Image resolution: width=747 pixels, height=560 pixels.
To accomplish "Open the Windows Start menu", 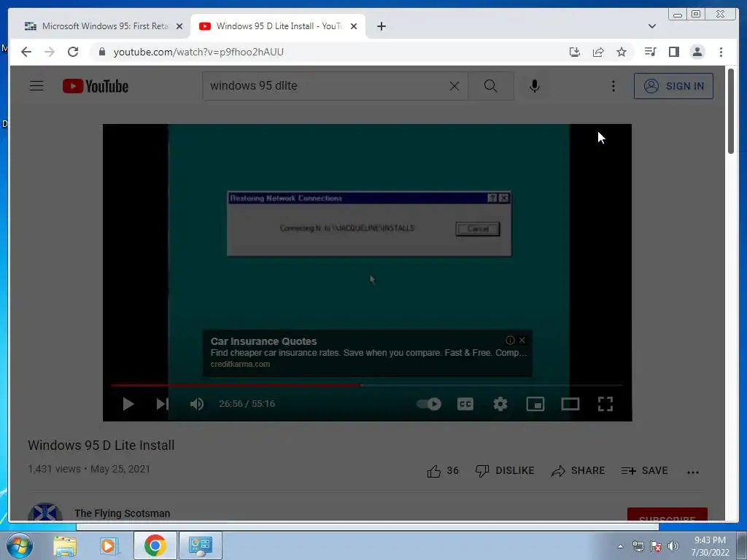I will [20, 545].
